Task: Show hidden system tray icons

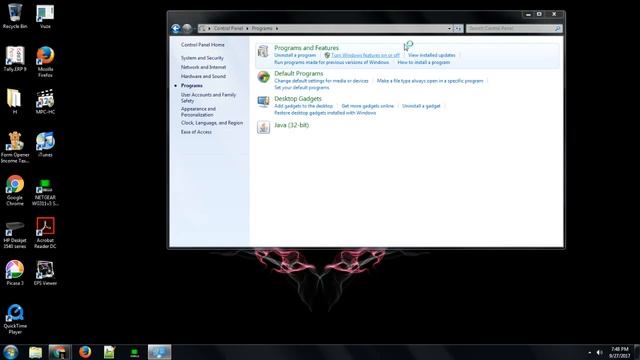Action: pyautogui.click(x=589, y=352)
